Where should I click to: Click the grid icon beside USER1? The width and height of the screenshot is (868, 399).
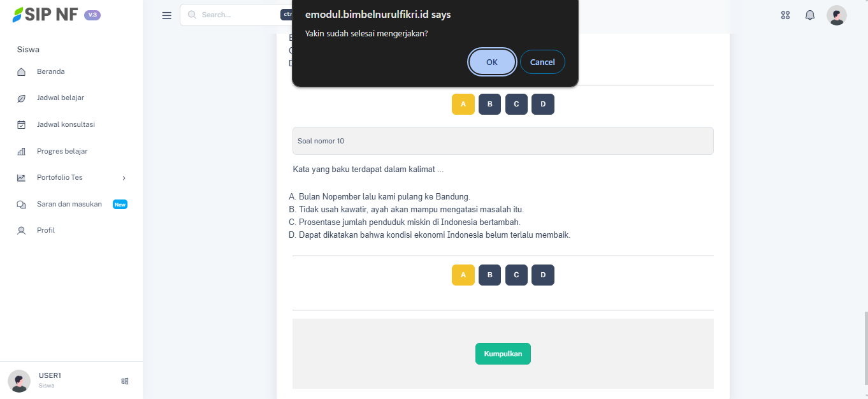tap(125, 381)
